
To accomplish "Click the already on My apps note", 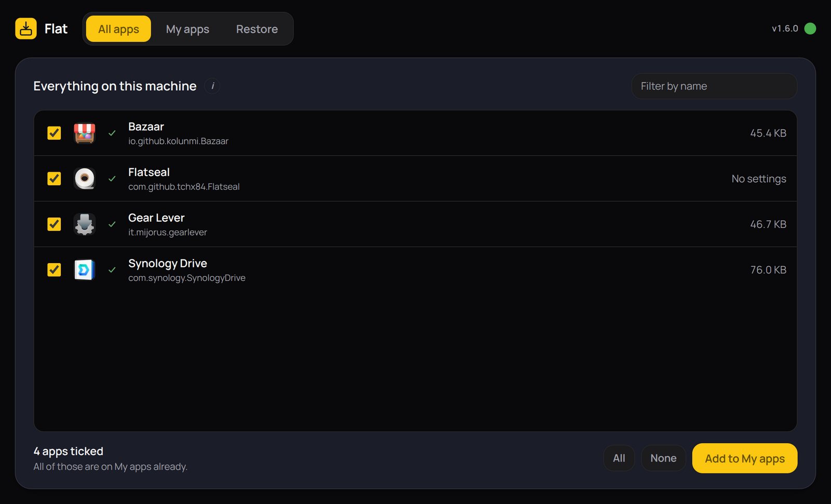I will [110, 467].
